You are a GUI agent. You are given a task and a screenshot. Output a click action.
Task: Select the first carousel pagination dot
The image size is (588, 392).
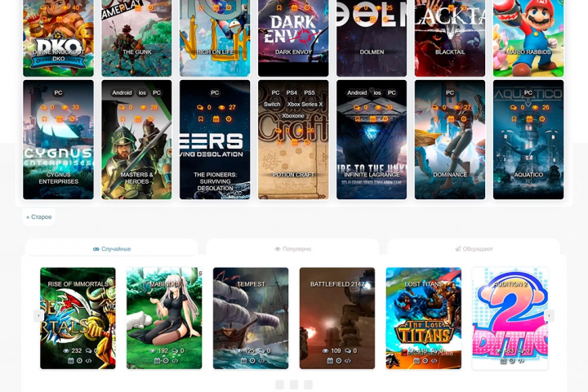click(279, 385)
